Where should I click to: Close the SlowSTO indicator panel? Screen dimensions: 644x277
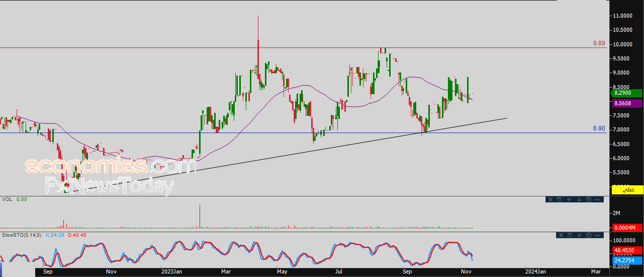[560, 235]
